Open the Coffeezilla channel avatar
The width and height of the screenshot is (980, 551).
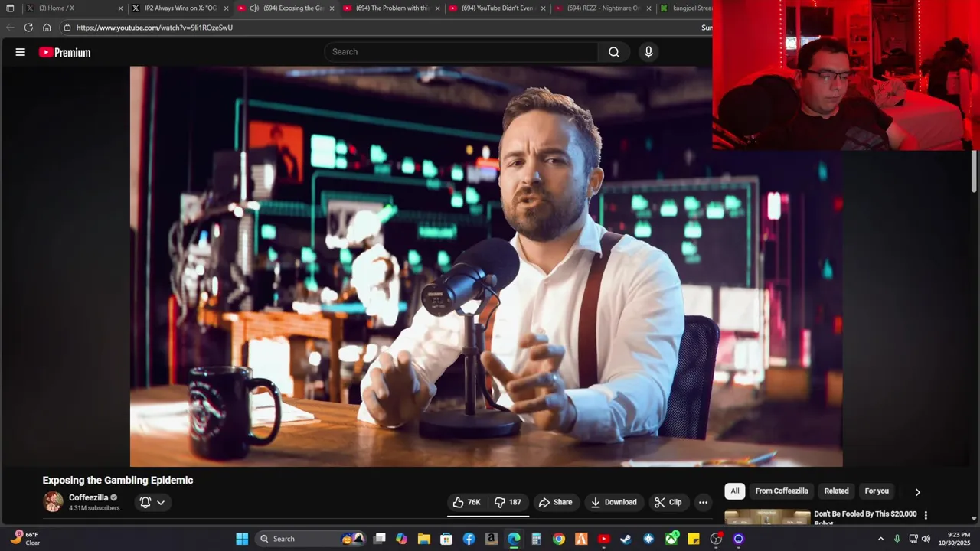53,502
